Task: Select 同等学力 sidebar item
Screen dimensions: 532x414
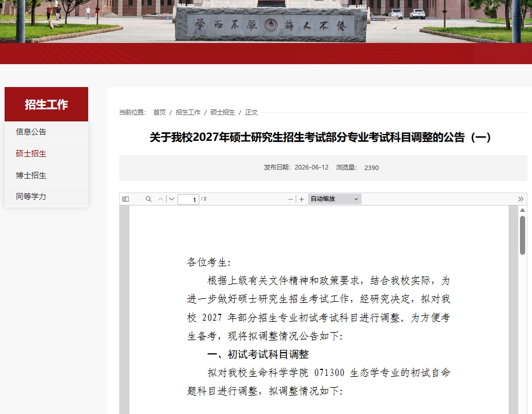Action: coord(46,196)
